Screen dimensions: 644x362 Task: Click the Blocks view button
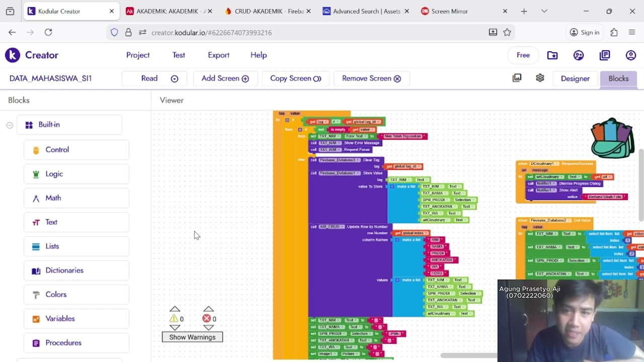click(x=618, y=78)
